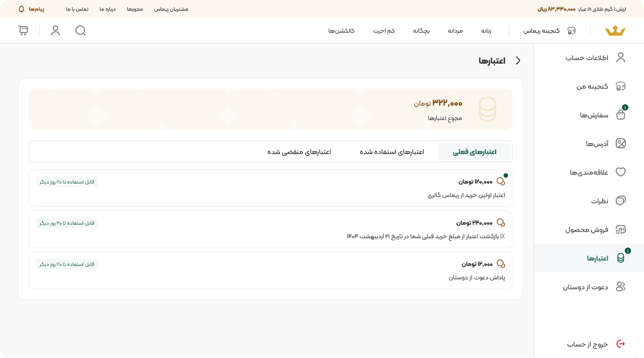Click validity badge on ۱۲۰,۰۰۰ تومان credit

pos(67,182)
